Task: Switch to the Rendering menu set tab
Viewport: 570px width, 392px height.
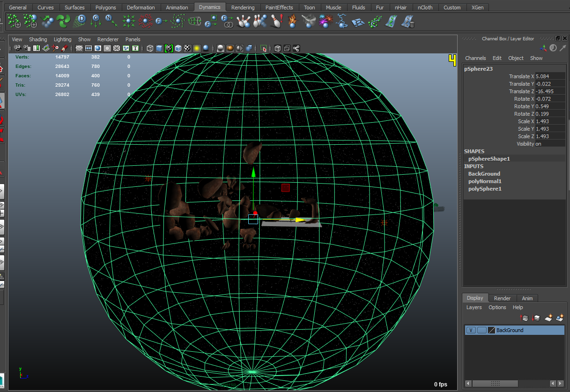Action: (x=243, y=7)
